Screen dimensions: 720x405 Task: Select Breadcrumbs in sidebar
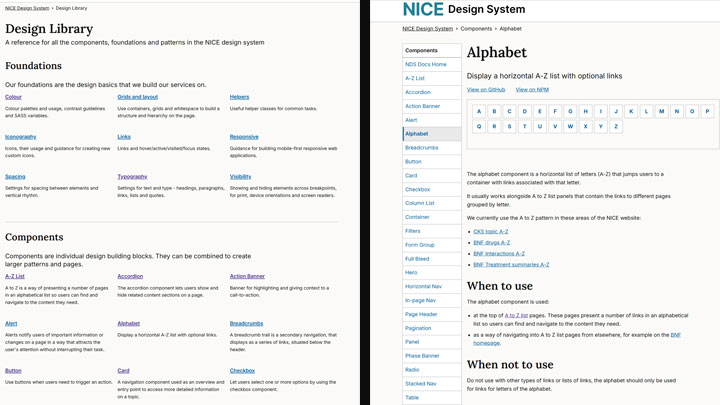[x=432, y=147]
